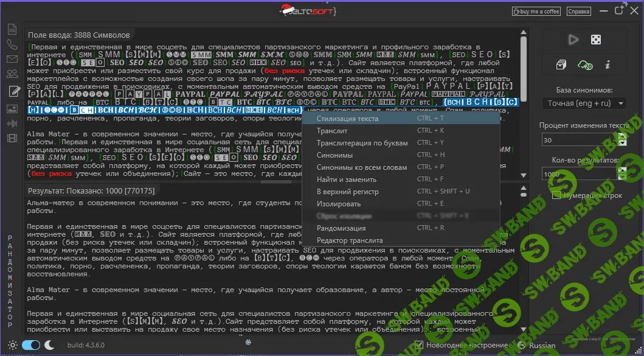Open the audio waveform sidebar section
644x356 pixels.
click(x=12, y=124)
